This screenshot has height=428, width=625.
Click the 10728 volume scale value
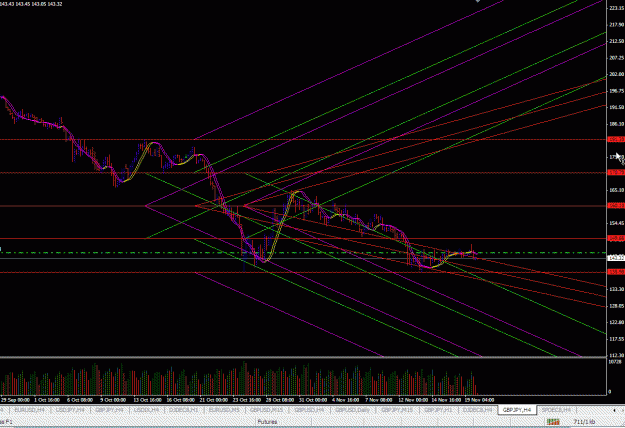tap(615, 362)
